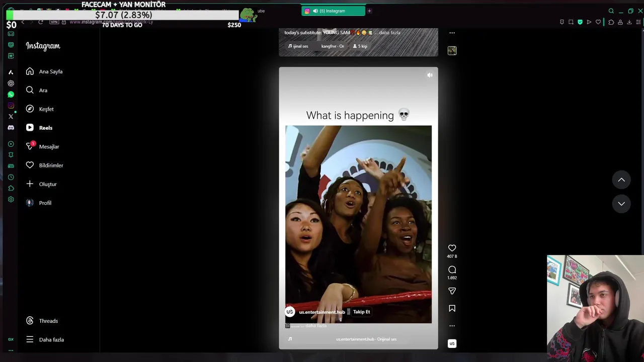
Task: Open browser tab search magnifier
Action: pos(611,11)
